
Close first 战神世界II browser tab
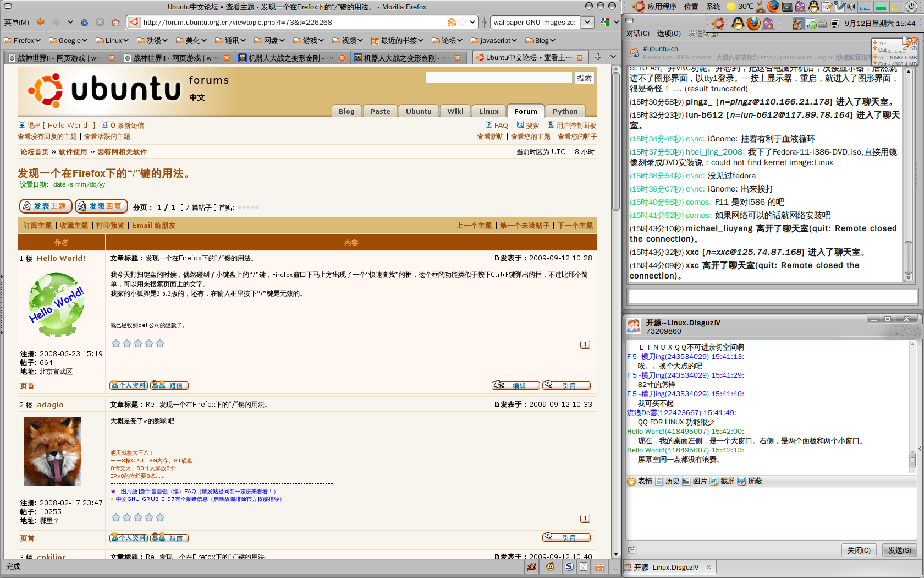[x=112, y=58]
